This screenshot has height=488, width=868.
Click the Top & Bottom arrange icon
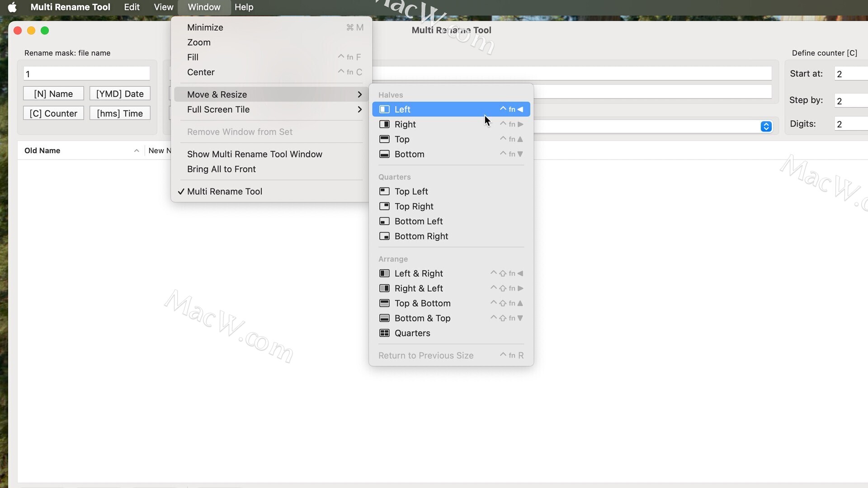click(384, 303)
